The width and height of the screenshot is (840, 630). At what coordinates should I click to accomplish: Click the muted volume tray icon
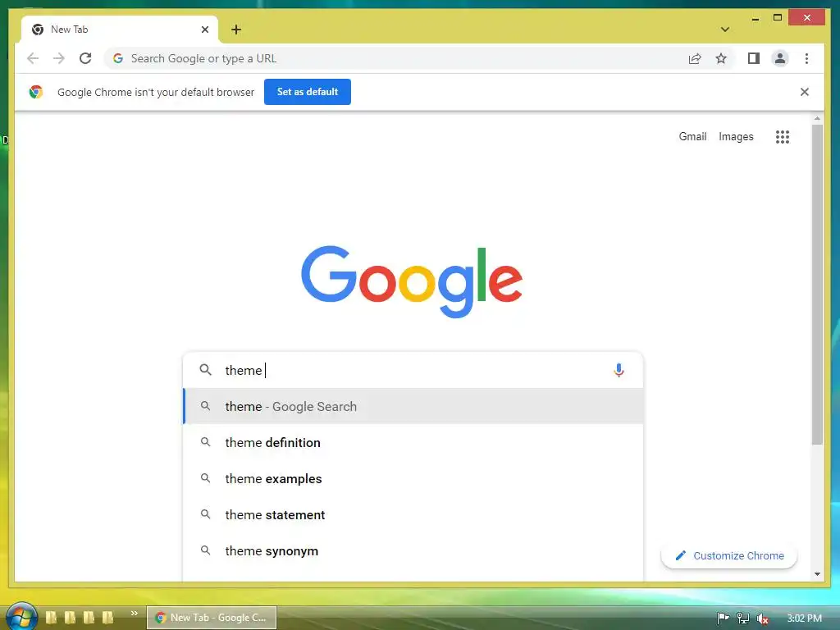click(762, 619)
